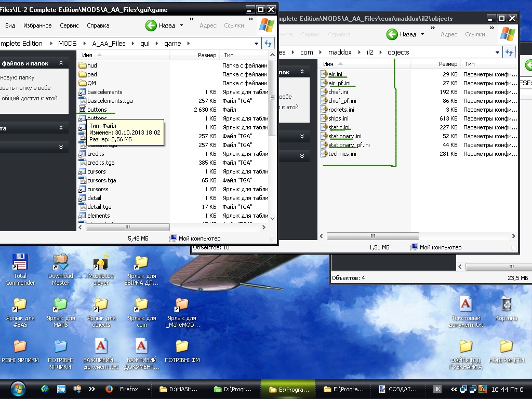Screen dimensions: 532x399
Task: Click horizontal scrollbar in game window
Action: pyautogui.click(x=128, y=228)
